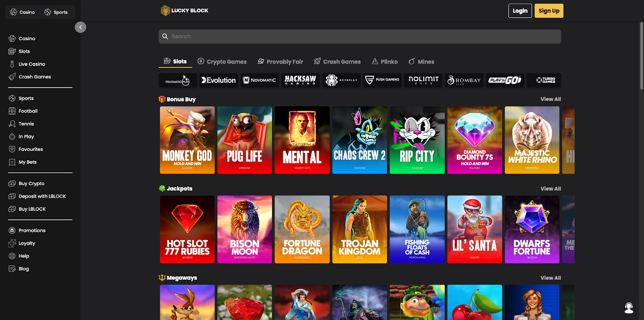Open the Monkey God game thumbnail
This screenshot has height=320, width=644.
[187, 140]
